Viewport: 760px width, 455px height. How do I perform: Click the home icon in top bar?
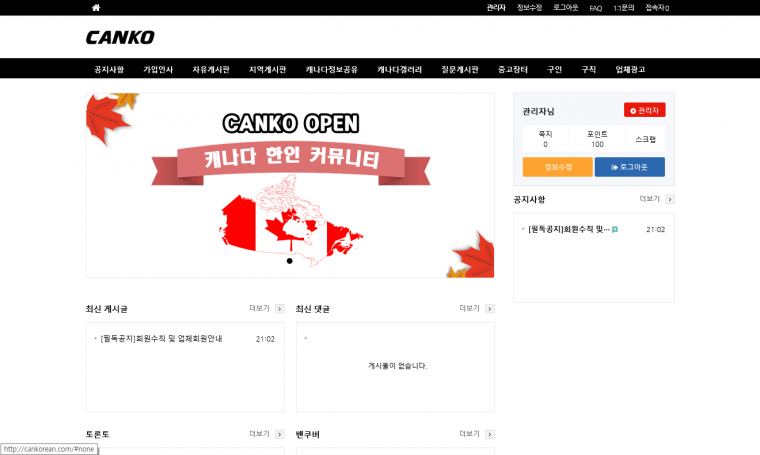[96, 7]
